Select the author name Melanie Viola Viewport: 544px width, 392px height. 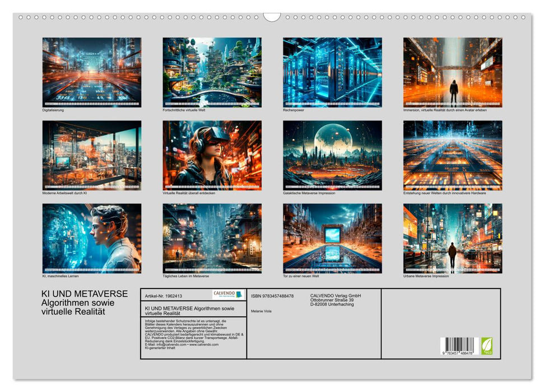coord(261,311)
